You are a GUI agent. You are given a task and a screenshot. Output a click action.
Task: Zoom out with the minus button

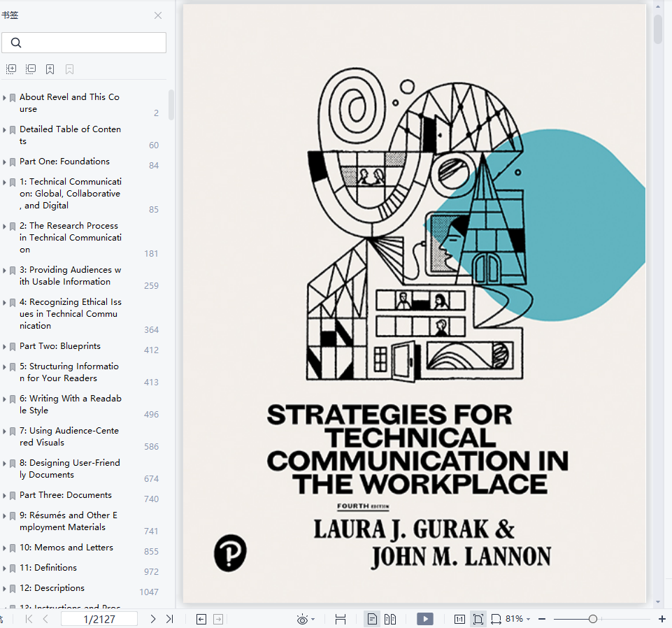point(542,619)
